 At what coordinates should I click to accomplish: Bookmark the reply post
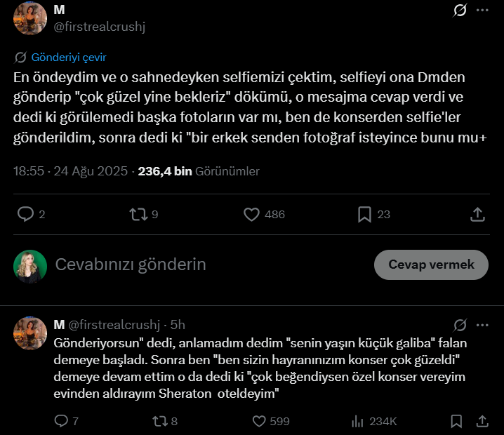point(456,421)
